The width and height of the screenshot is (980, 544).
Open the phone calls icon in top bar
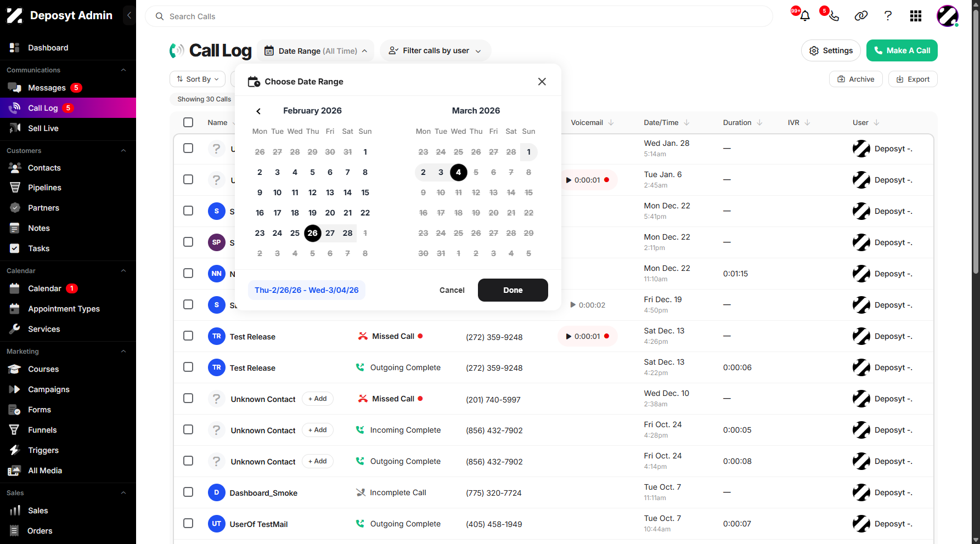(833, 16)
